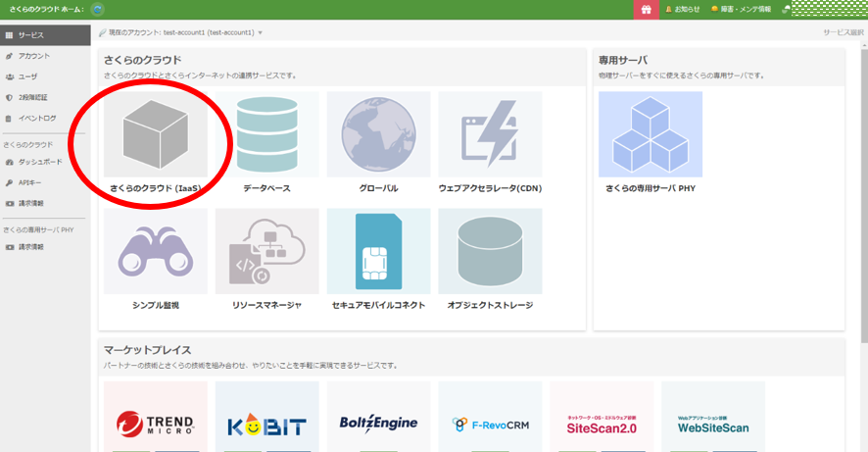Open the セキュアモバイルコネクト SIM card icon
The width and height of the screenshot is (868, 452).
pyautogui.click(x=378, y=251)
